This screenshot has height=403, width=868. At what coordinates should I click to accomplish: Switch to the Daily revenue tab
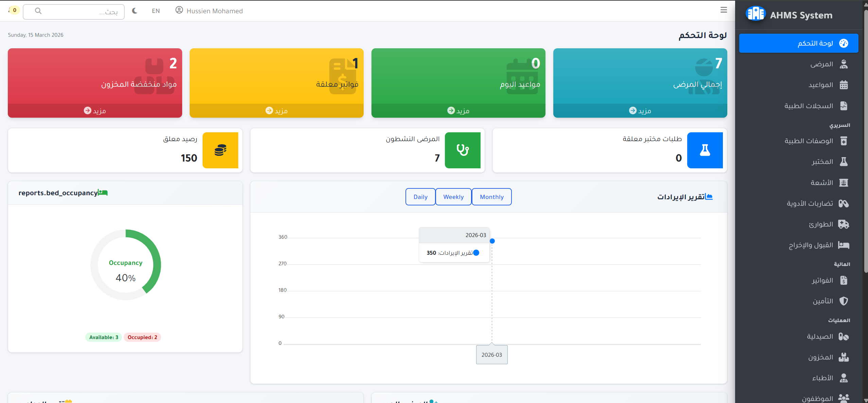(x=420, y=197)
